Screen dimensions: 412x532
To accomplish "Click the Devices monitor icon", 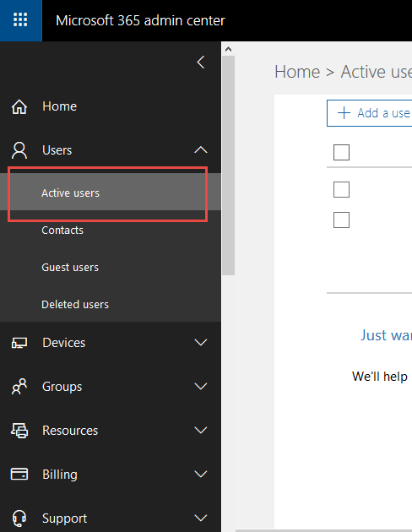I will 19,343.
